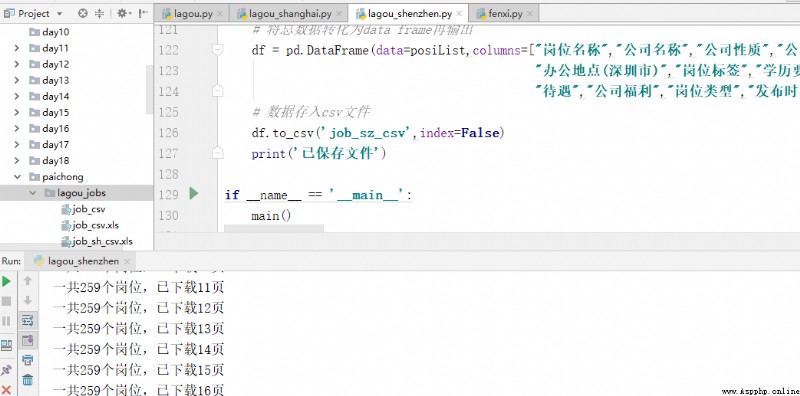Expand the day18 folder

17,161
